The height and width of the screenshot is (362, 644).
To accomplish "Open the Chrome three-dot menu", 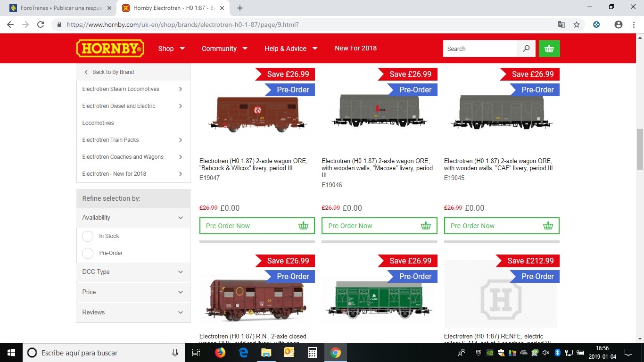I will (634, 25).
